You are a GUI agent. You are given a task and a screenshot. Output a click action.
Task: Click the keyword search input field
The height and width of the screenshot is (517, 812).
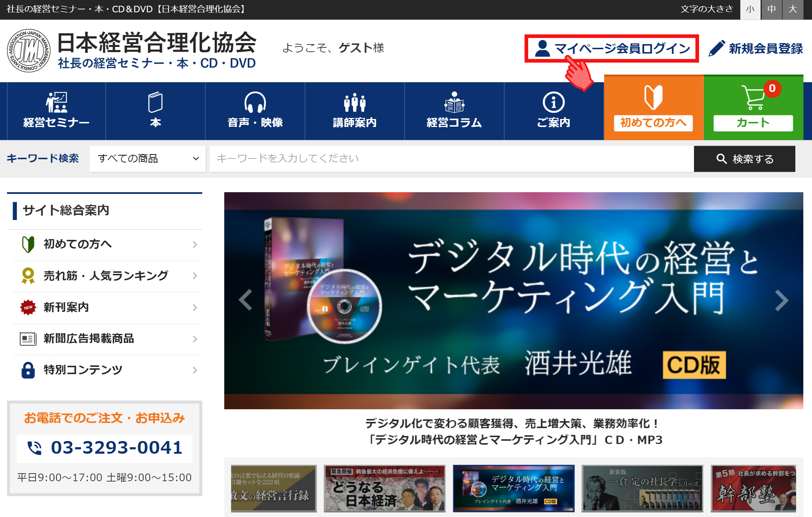tap(451, 158)
